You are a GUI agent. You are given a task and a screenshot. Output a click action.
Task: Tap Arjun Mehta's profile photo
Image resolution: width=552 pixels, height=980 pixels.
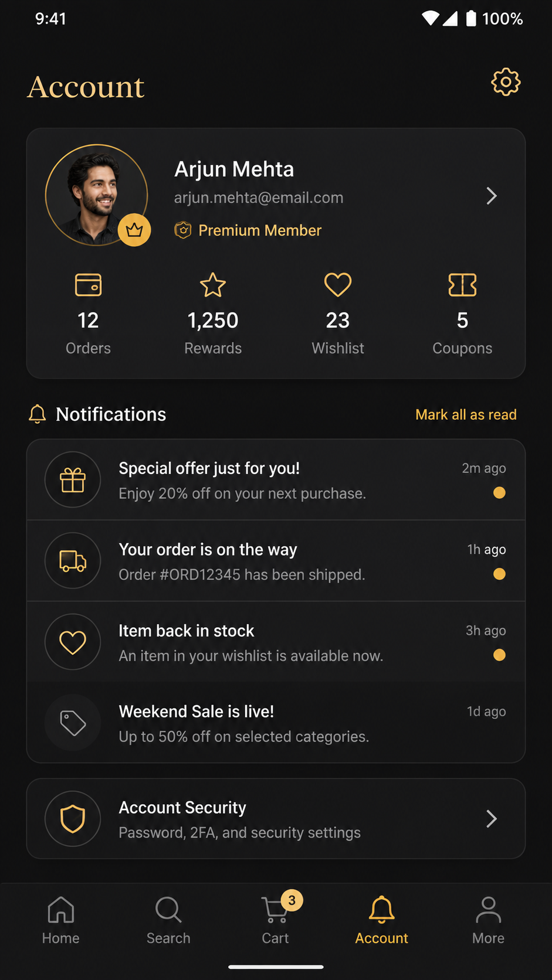97,195
